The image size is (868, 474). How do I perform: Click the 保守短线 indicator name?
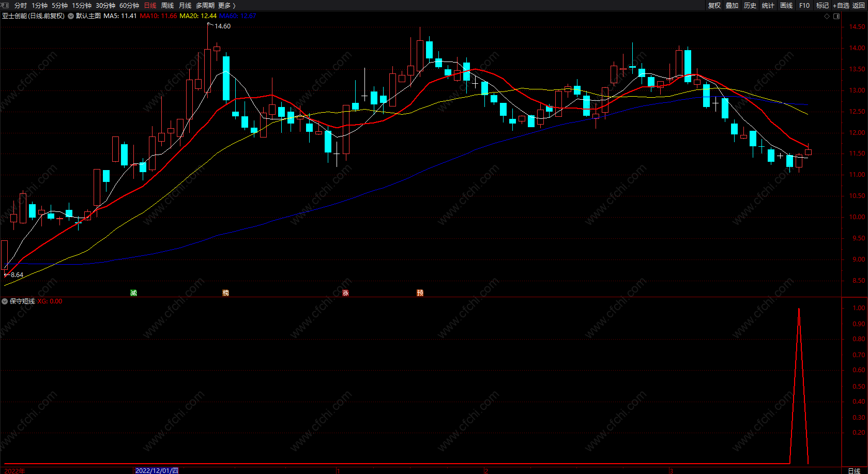[x=22, y=301]
